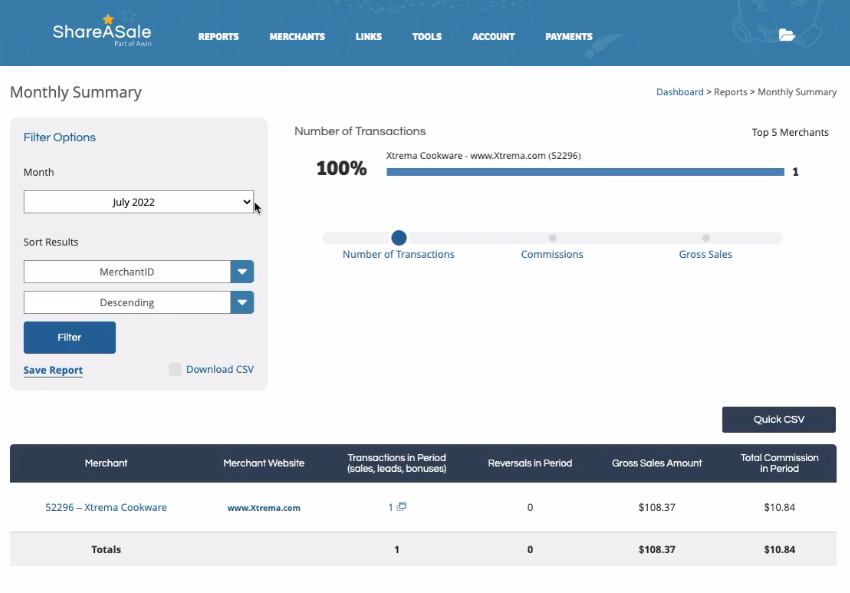Expand the Month dropdown showing July 2022
Viewport: 850px width, 593px height.
pos(138,202)
